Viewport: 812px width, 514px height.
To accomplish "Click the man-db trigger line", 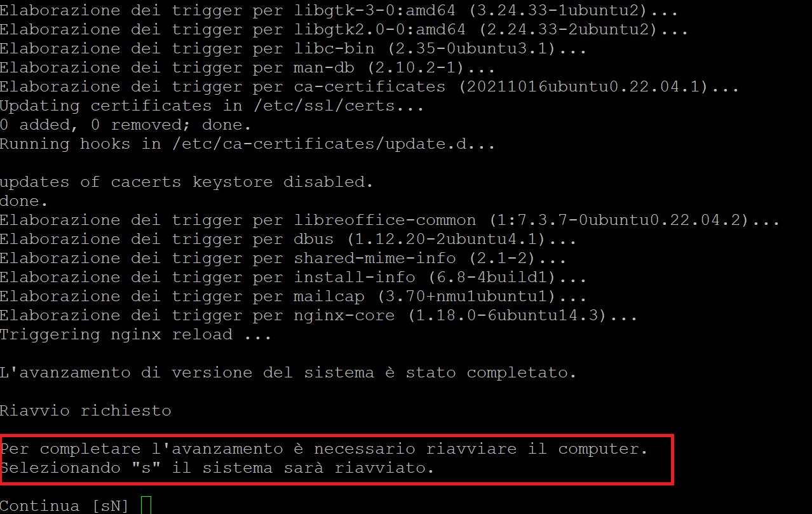I will click(248, 67).
